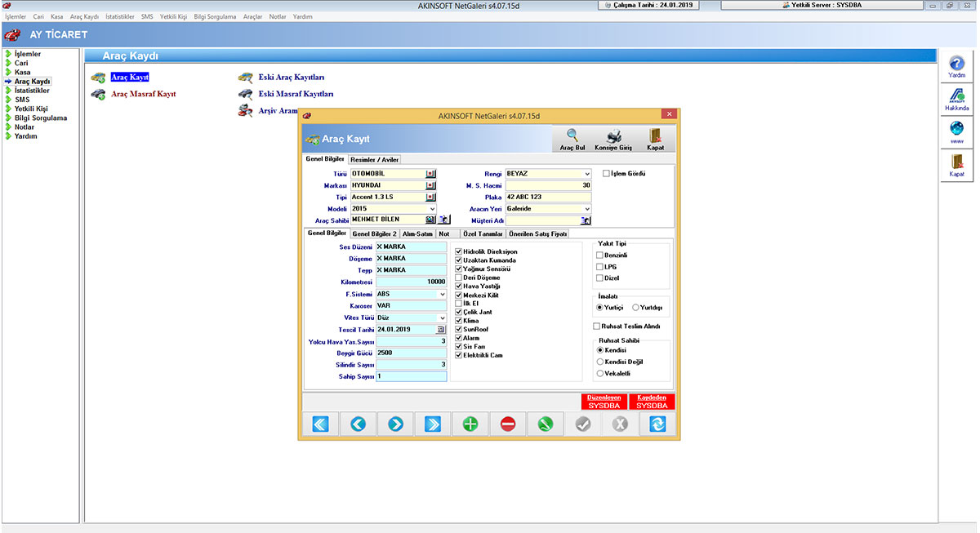This screenshot has width=980, height=533.
Task: Enable the Deri Döşeme checkbox
Action: (459, 278)
